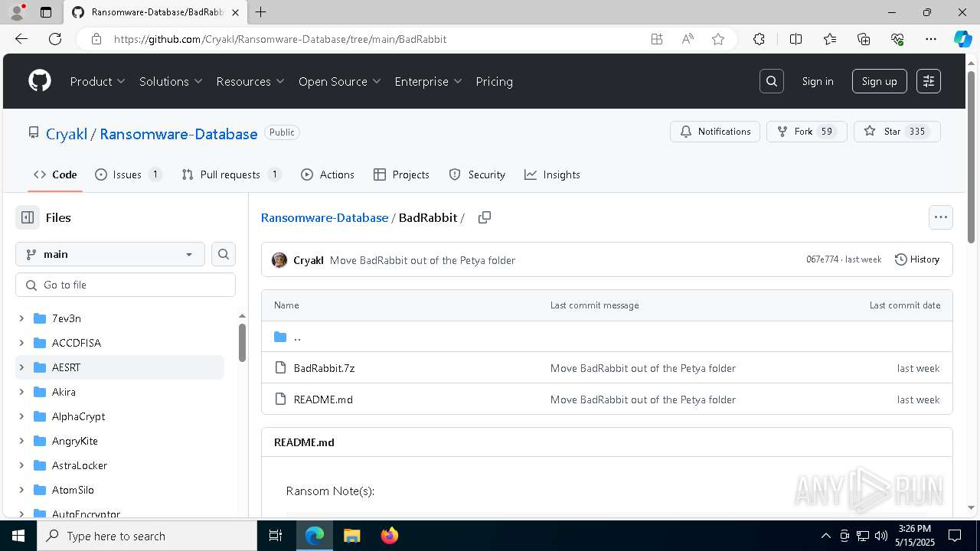Toggle Edge split screen icon
This screenshot has height=551, width=980.
tap(795, 39)
